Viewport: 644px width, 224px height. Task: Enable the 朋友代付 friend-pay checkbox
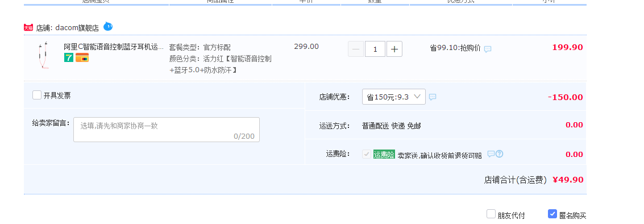(491, 214)
